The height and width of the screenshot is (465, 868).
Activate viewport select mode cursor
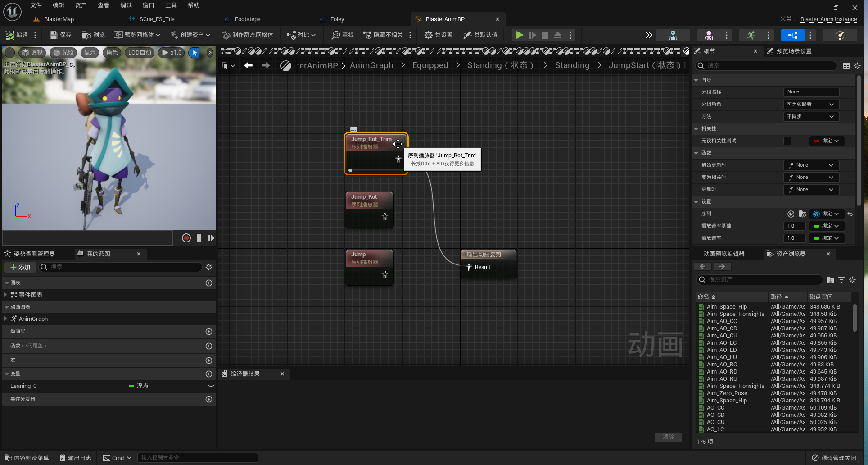(x=195, y=53)
